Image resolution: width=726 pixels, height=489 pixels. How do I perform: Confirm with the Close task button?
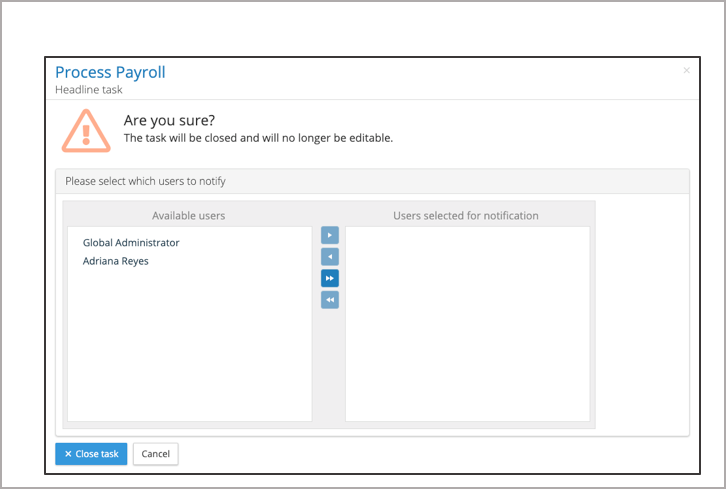pos(91,454)
